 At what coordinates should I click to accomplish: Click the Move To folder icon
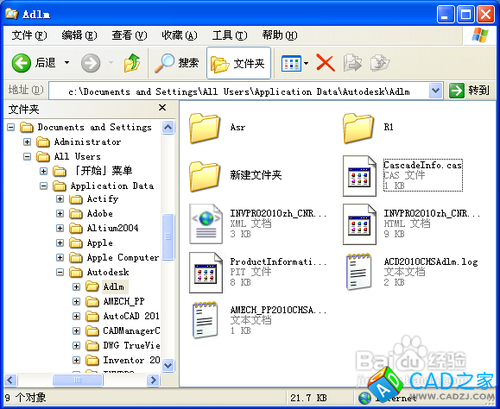(x=353, y=63)
